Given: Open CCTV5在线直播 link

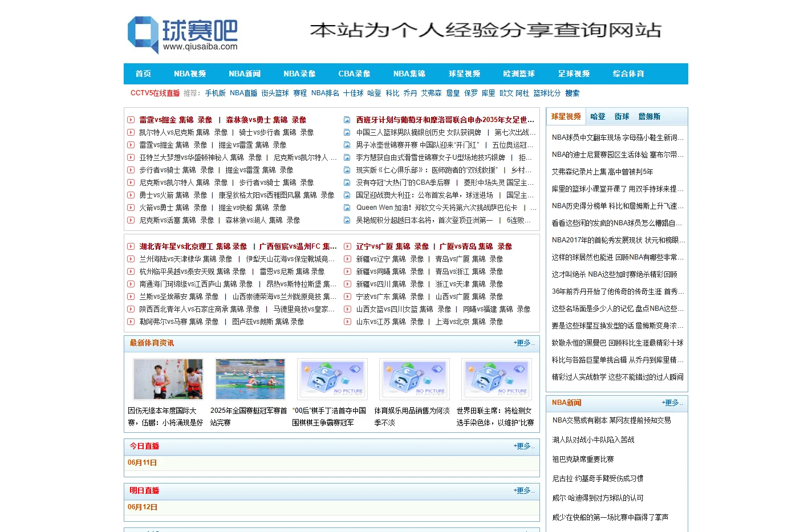Looking at the screenshot, I should (x=155, y=93).
